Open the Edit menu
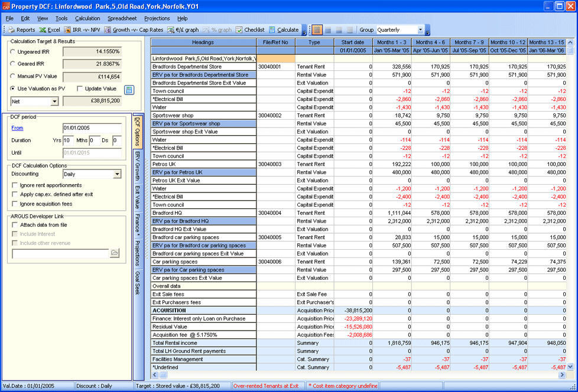 tap(25, 18)
